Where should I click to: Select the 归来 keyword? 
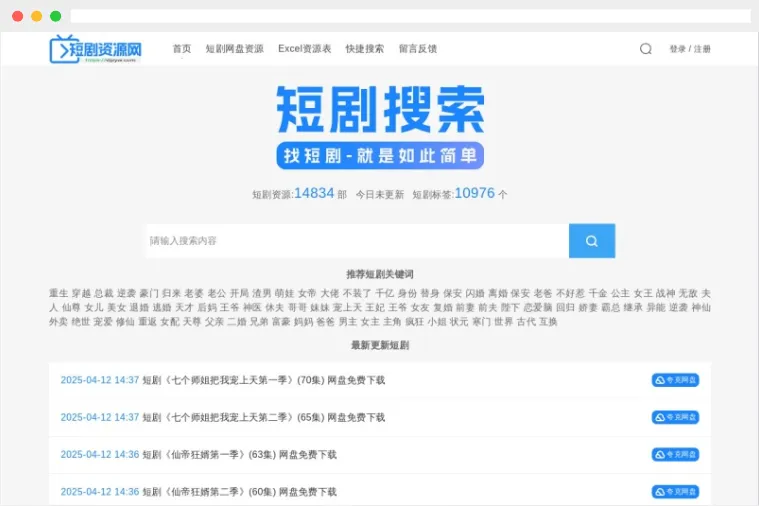pyautogui.click(x=171, y=293)
